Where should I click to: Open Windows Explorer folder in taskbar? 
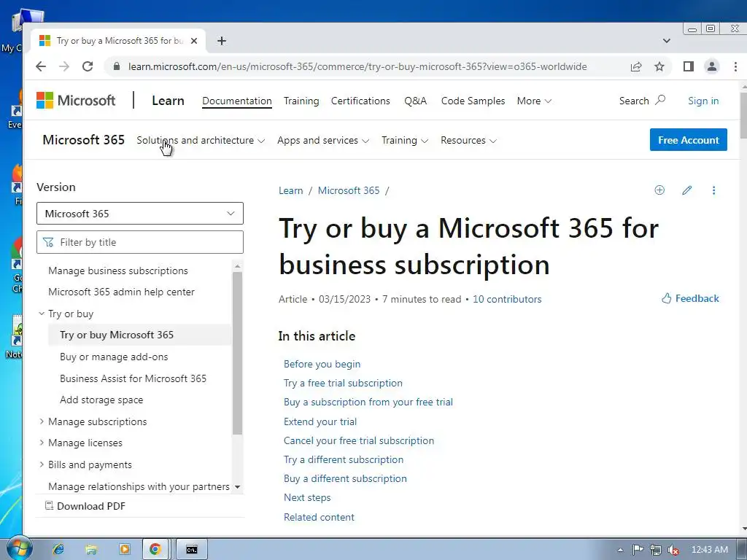pos(91,549)
